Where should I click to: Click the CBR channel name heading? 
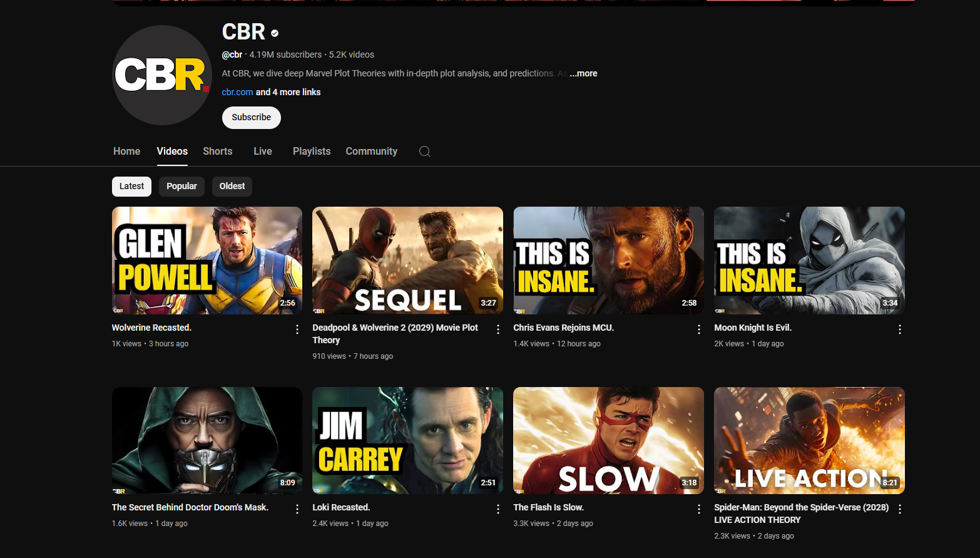(244, 32)
